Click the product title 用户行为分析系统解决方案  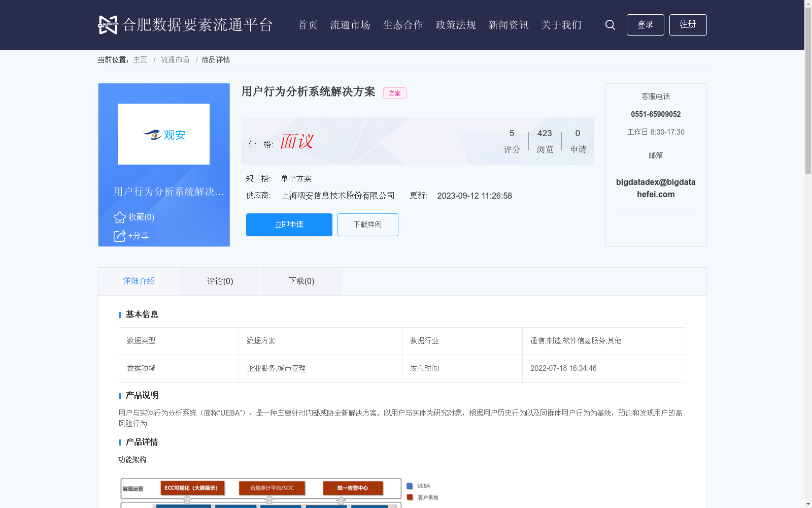pyautogui.click(x=308, y=91)
